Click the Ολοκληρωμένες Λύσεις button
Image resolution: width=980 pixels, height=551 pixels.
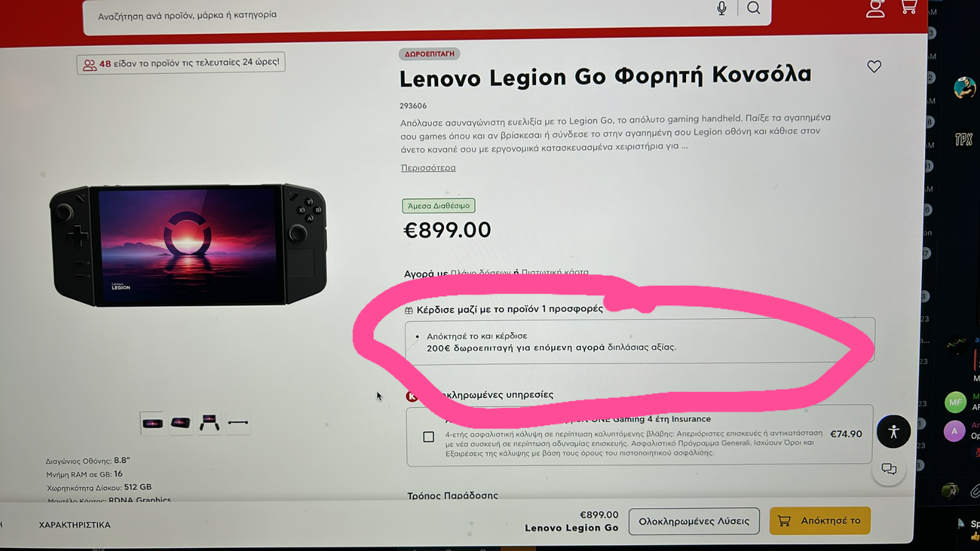pyautogui.click(x=694, y=521)
